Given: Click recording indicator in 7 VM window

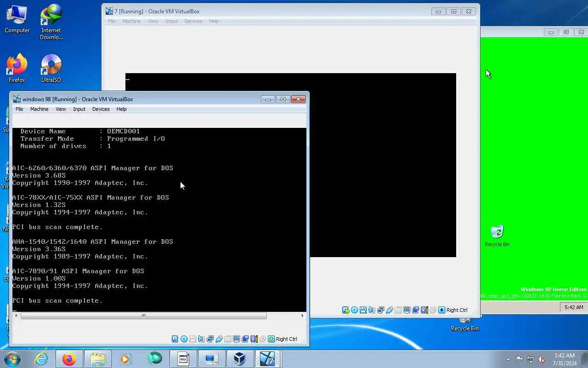Looking at the screenshot, I should (415, 310).
